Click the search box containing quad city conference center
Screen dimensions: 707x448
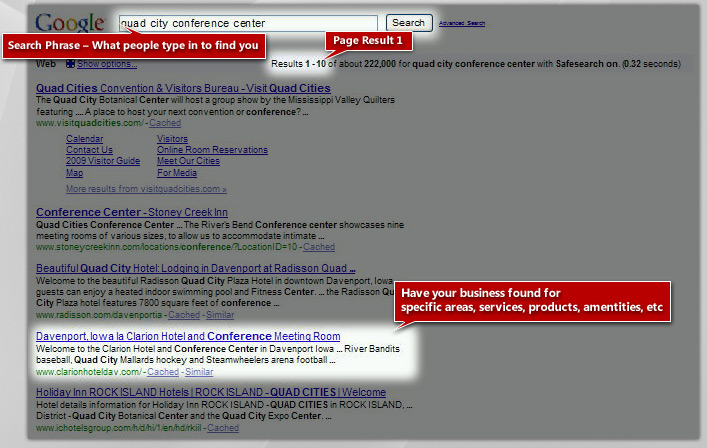pos(248,23)
